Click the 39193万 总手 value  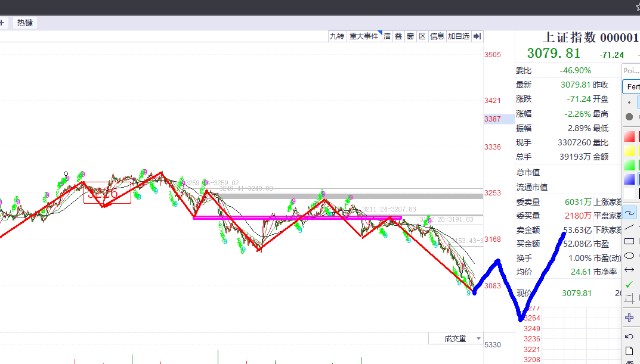click(x=575, y=157)
